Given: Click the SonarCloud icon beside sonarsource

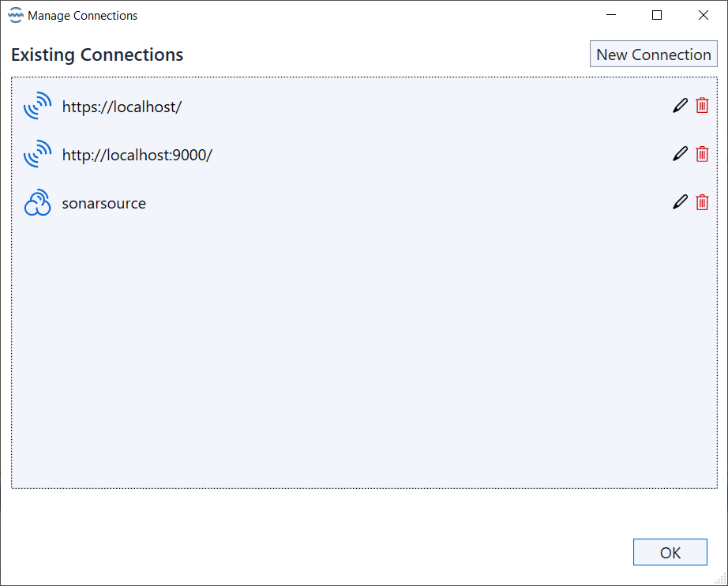Looking at the screenshot, I should click(37, 202).
